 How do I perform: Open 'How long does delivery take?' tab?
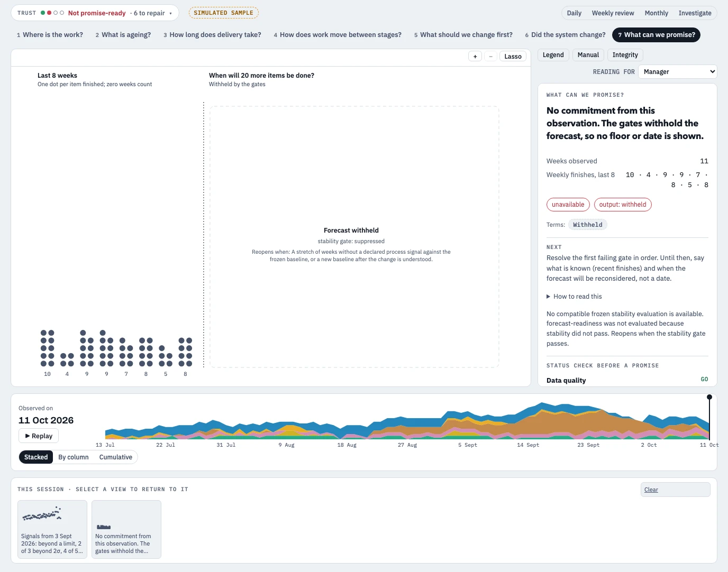[212, 35]
